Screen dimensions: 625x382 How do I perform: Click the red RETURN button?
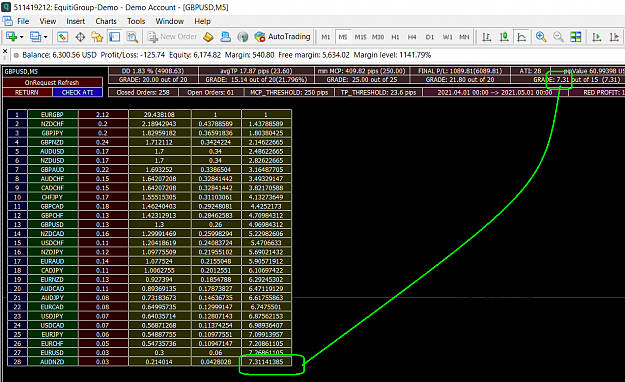pyautogui.click(x=27, y=92)
